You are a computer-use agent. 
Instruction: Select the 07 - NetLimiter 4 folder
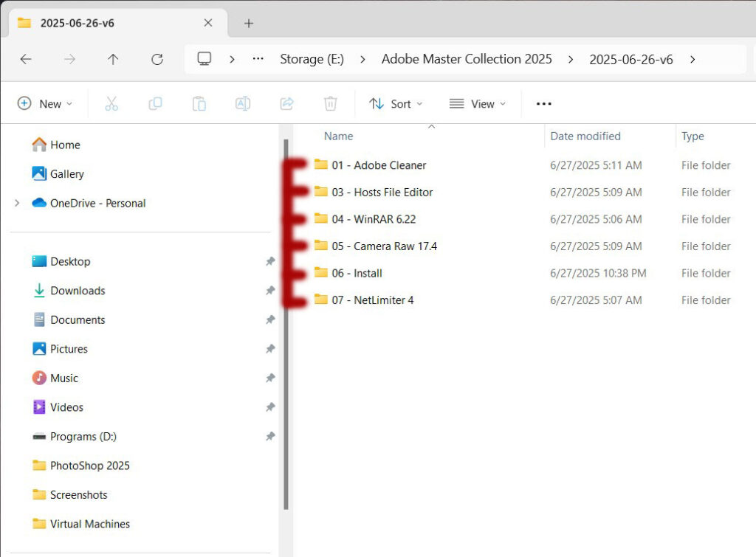pos(364,300)
